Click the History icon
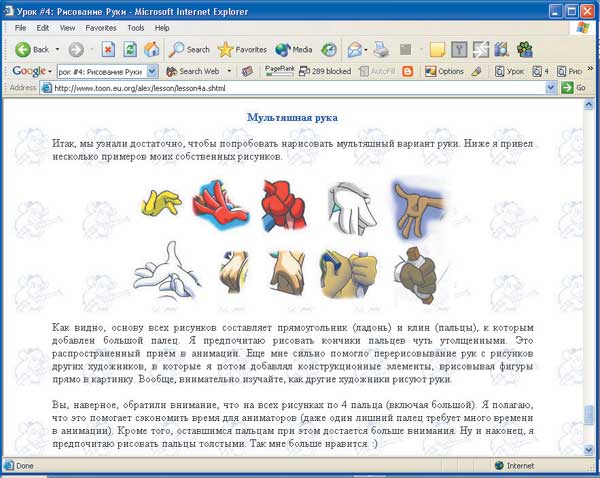 point(329,50)
